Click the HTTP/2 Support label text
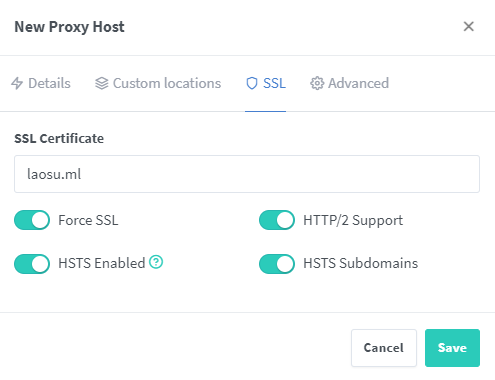 tap(353, 220)
